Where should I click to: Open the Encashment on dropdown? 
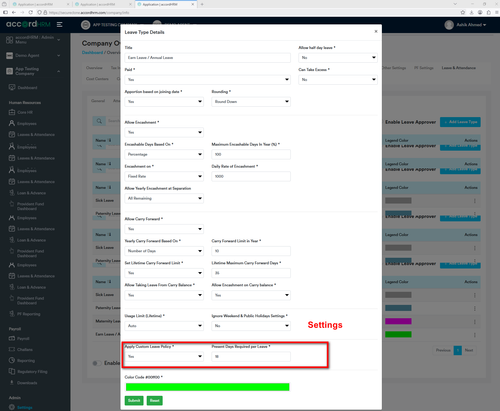[164, 176]
